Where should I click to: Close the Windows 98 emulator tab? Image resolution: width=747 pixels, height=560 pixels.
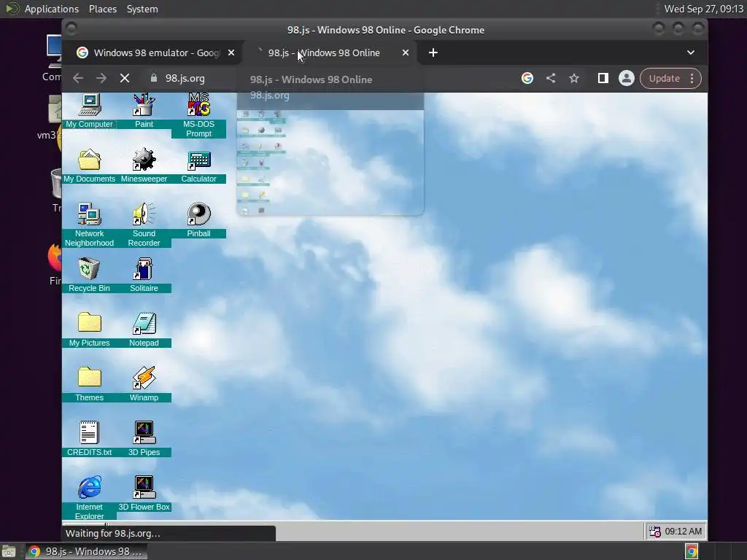pos(231,52)
